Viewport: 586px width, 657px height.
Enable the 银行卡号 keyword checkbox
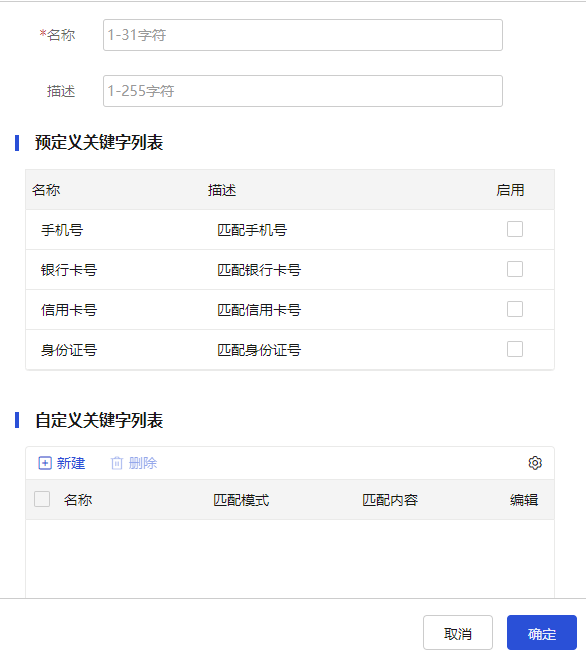(515, 269)
